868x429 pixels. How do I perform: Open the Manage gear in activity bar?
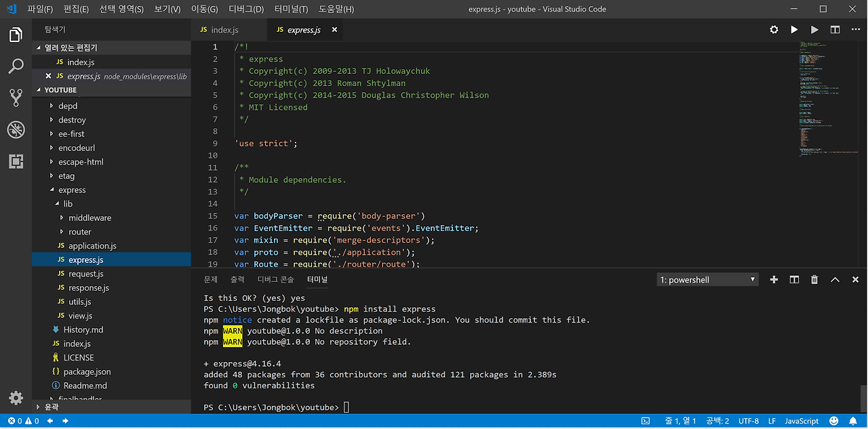16,398
